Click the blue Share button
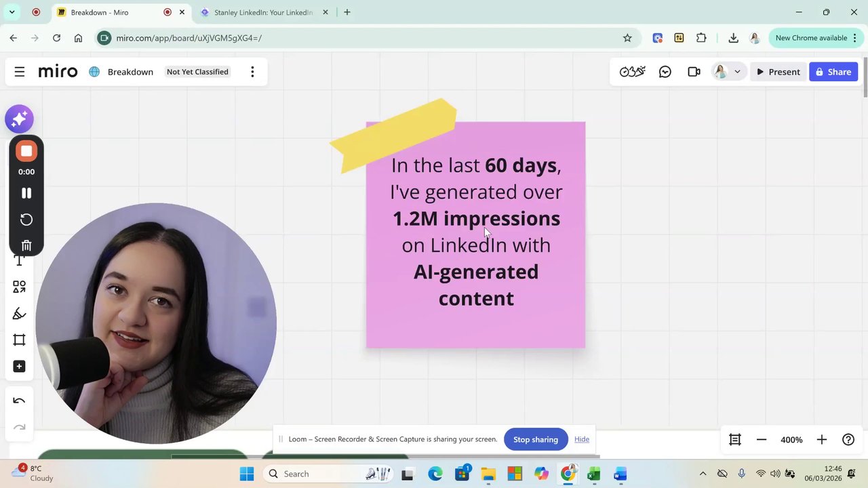Image resolution: width=868 pixels, height=488 pixels. click(833, 72)
